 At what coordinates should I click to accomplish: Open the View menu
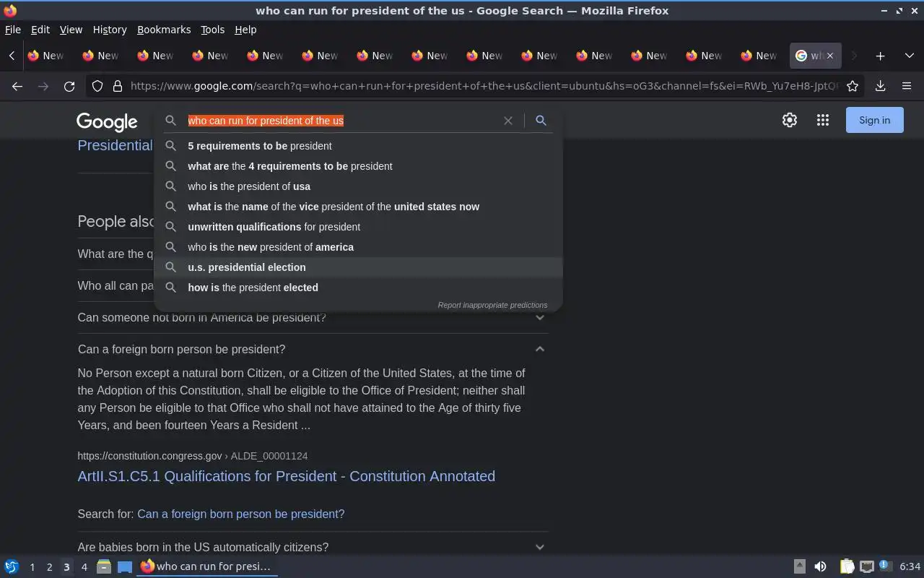click(x=71, y=30)
